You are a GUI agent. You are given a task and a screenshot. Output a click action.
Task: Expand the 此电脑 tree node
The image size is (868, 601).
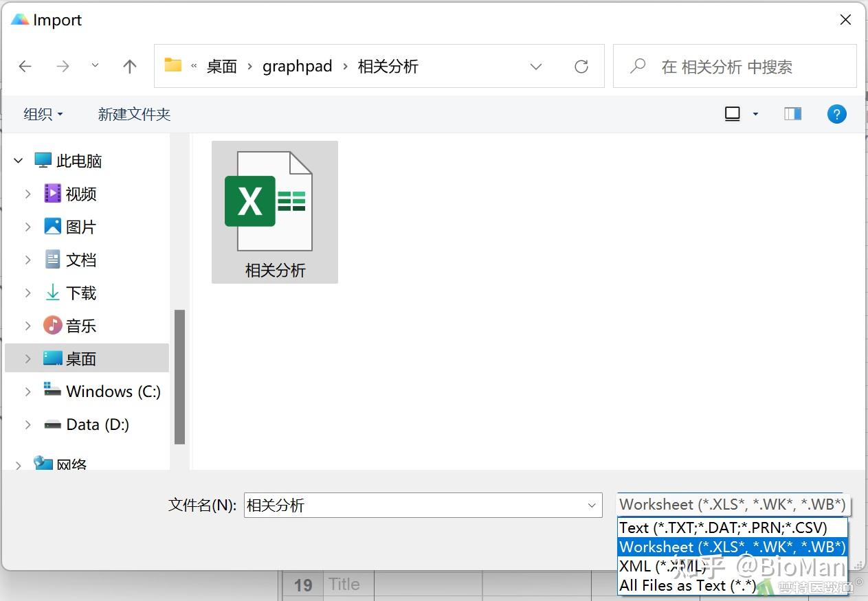click(x=18, y=160)
